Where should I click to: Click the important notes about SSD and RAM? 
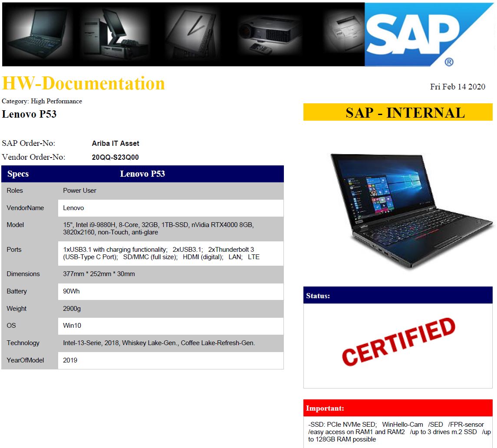[x=399, y=432]
